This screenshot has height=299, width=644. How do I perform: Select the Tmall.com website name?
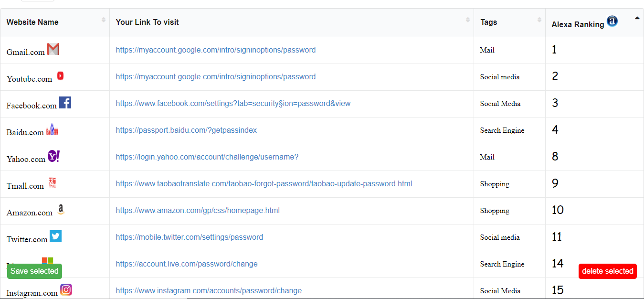coord(25,186)
